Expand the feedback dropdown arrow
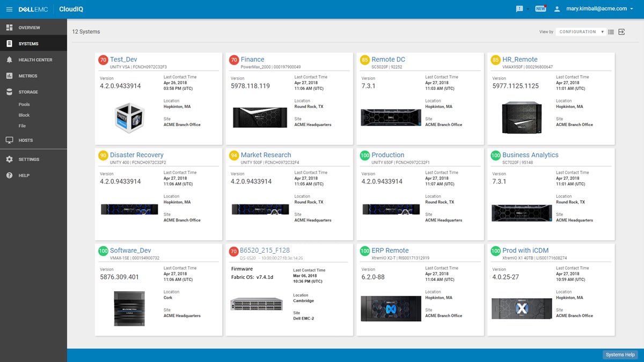Viewport: 644px width, 362px height. [528, 9]
